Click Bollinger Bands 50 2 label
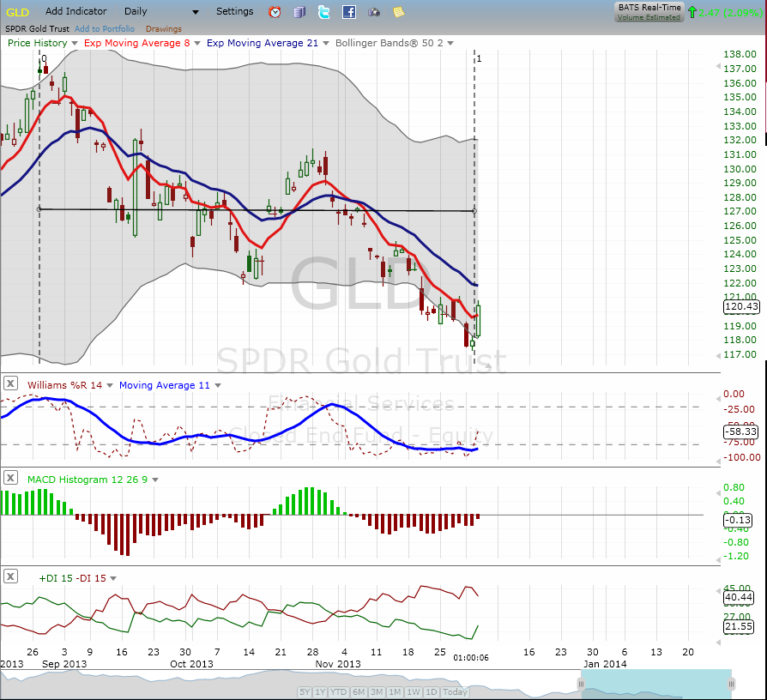The width and height of the screenshot is (767, 700). point(390,43)
